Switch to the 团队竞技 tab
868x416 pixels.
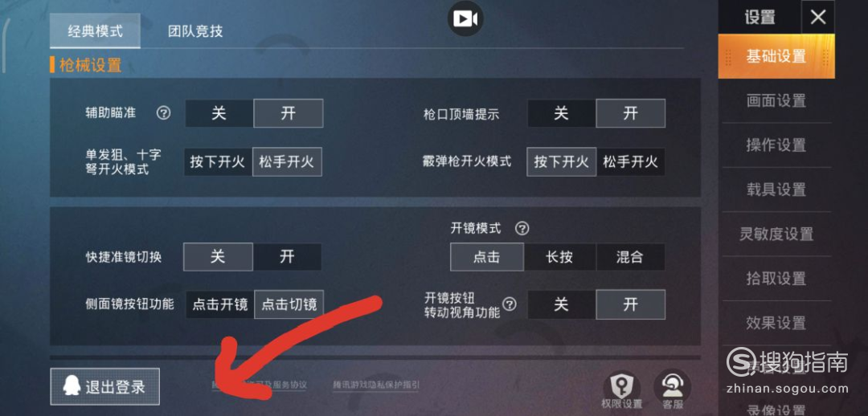(x=195, y=31)
